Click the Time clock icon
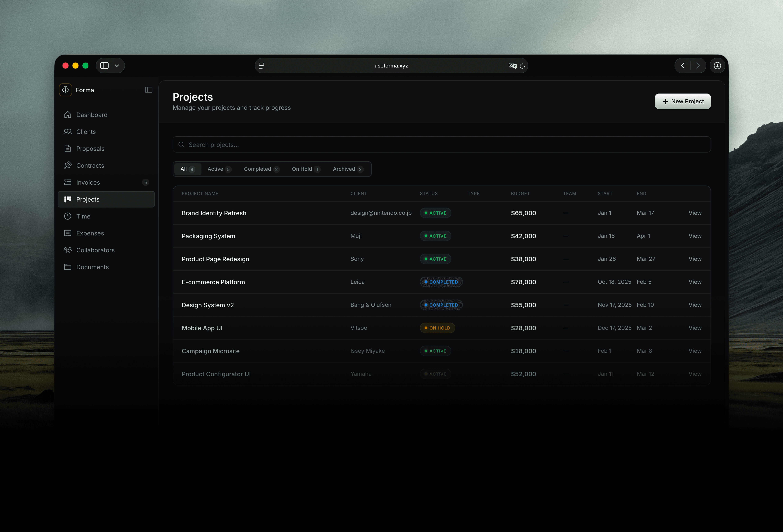Viewport: 783px width, 532px height. [x=68, y=216]
